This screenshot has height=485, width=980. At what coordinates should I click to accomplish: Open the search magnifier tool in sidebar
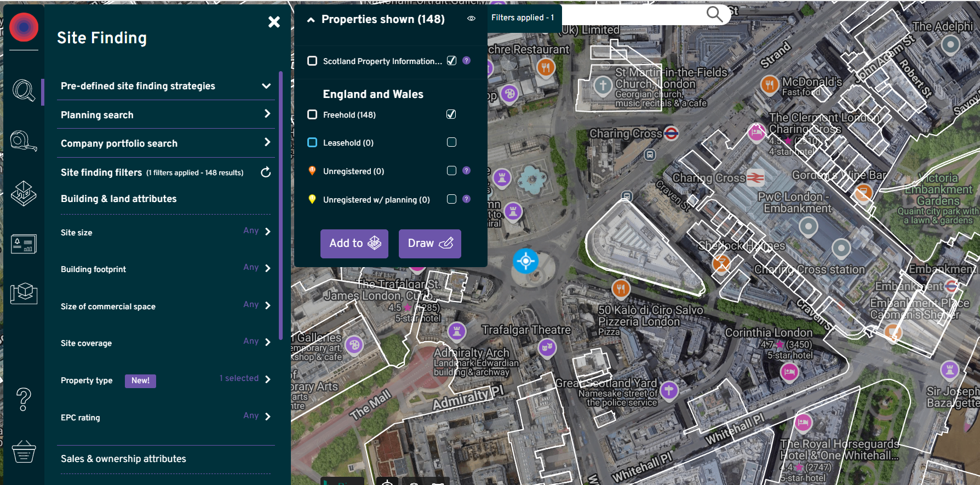click(x=24, y=90)
